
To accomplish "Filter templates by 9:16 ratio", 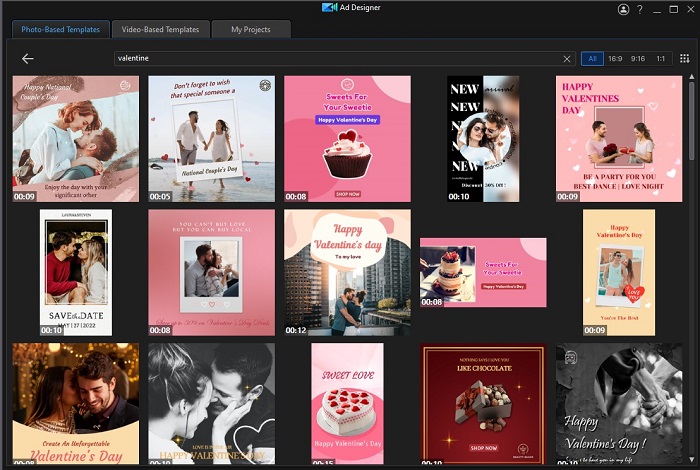I will (x=638, y=58).
